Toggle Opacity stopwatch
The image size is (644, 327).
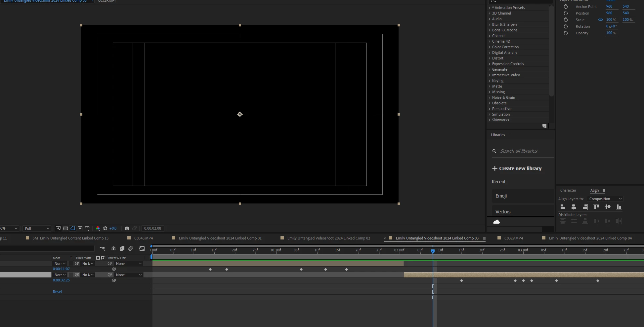point(566,33)
